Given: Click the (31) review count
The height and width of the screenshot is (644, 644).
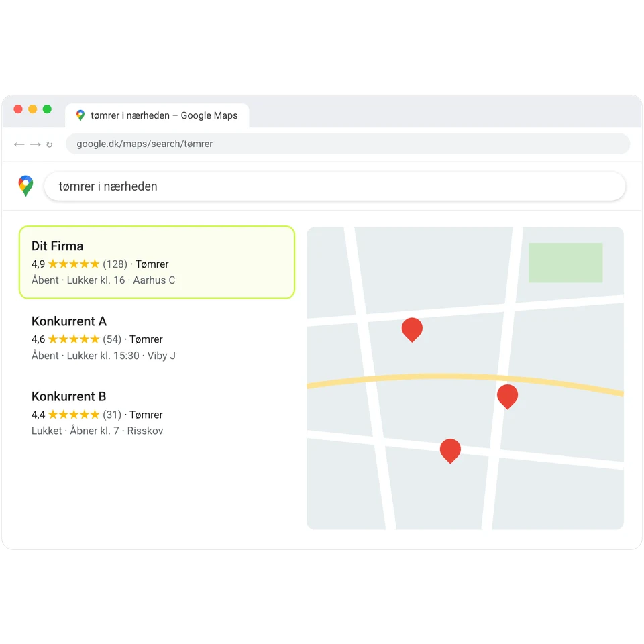Looking at the screenshot, I should point(112,414).
